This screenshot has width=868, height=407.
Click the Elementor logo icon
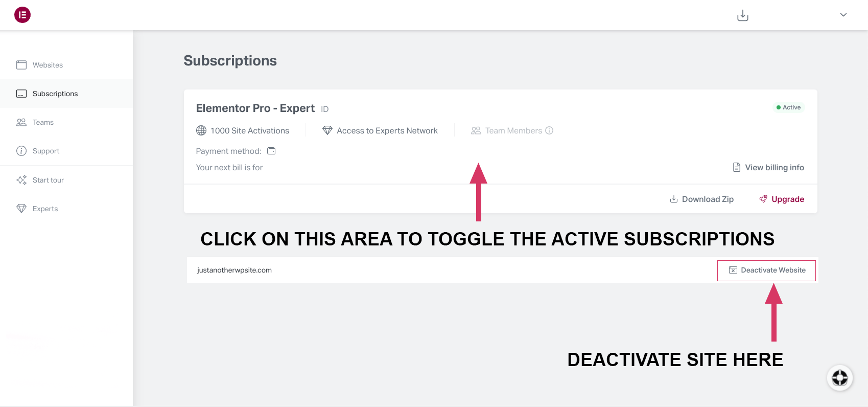click(22, 15)
